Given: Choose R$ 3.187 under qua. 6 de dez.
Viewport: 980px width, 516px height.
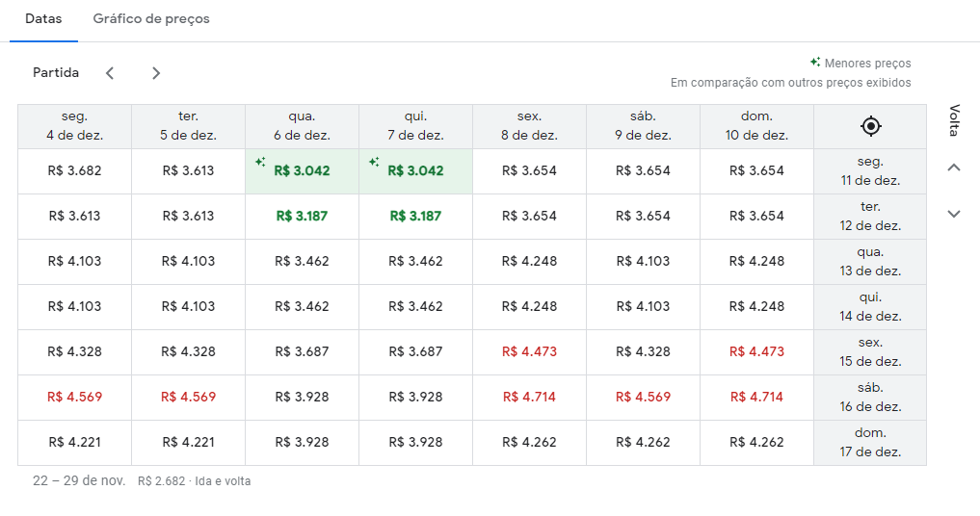Looking at the screenshot, I should [302, 217].
